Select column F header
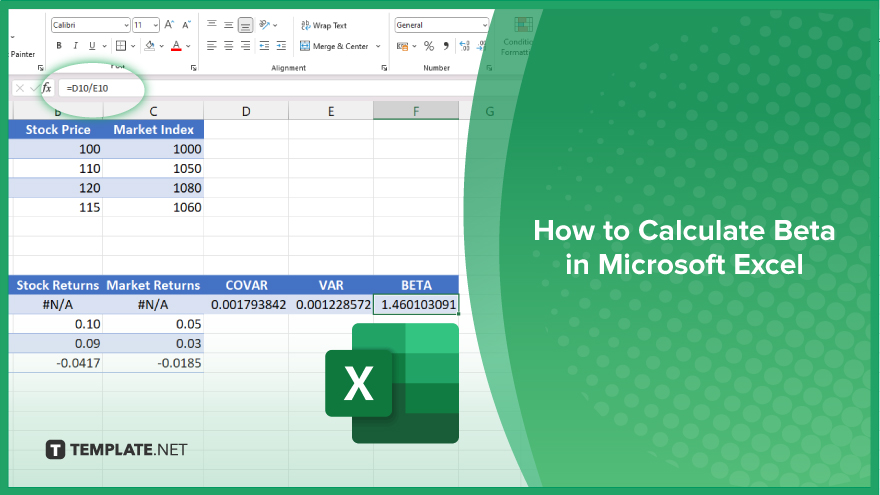Image resolution: width=880 pixels, height=495 pixels. coord(416,111)
